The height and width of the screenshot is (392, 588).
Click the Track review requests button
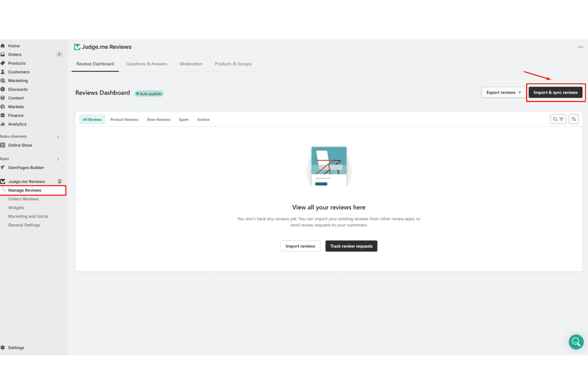(x=351, y=246)
